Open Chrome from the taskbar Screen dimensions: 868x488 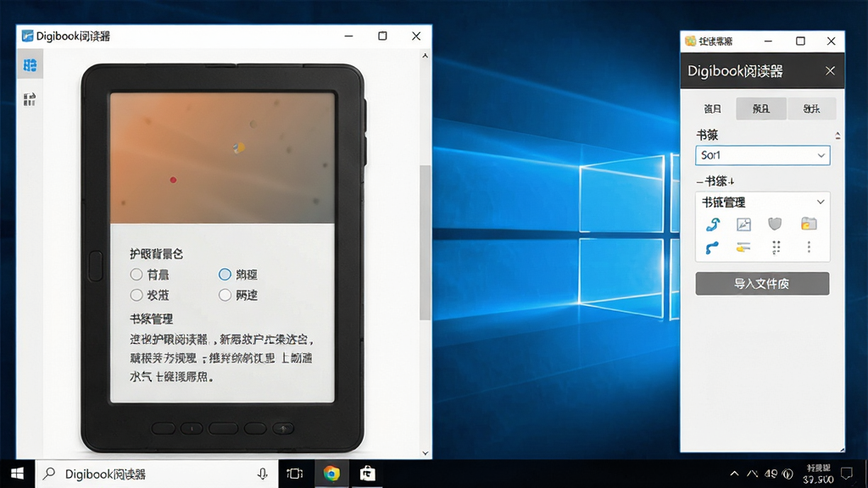(331, 474)
